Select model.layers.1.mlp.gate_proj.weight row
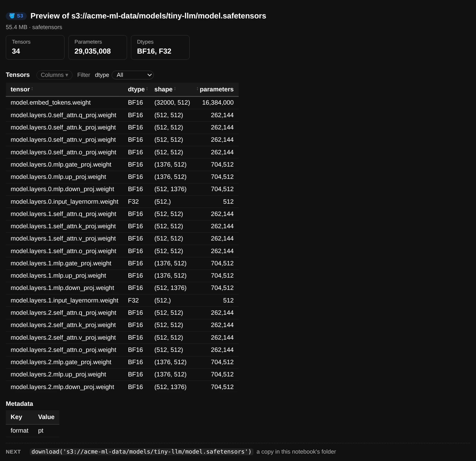 (122, 263)
